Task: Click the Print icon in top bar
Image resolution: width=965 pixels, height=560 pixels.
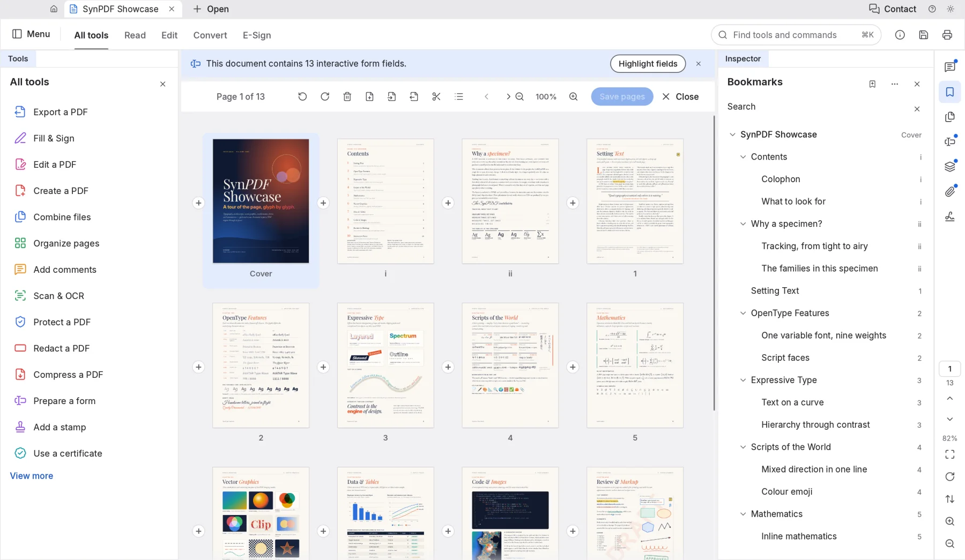Action: tap(947, 35)
